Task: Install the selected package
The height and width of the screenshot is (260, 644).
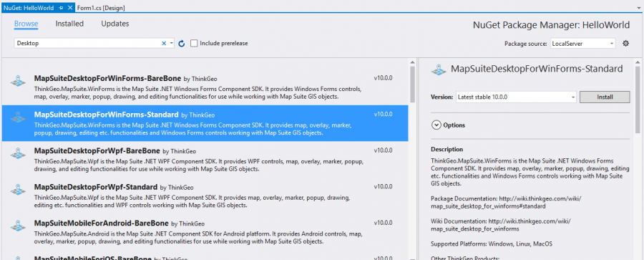Action: tap(605, 97)
